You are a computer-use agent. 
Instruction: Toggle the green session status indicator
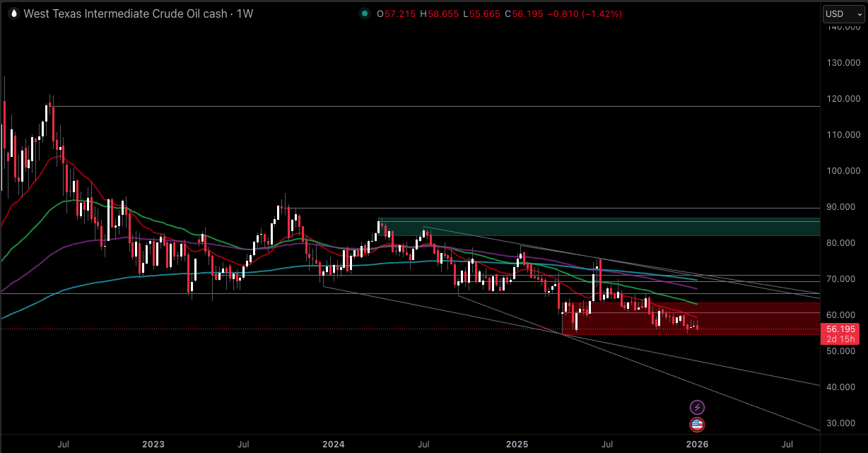(x=365, y=13)
